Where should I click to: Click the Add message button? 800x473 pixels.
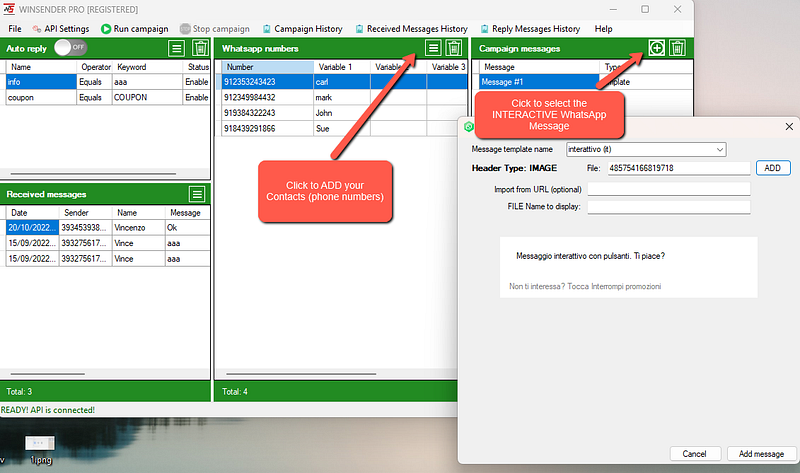pos(761,454)
